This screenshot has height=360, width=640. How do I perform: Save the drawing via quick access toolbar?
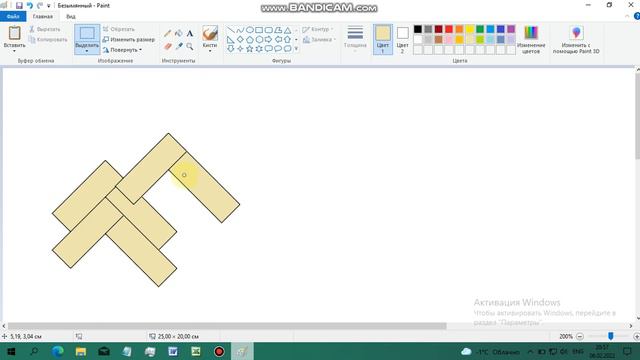coord(19,6)
